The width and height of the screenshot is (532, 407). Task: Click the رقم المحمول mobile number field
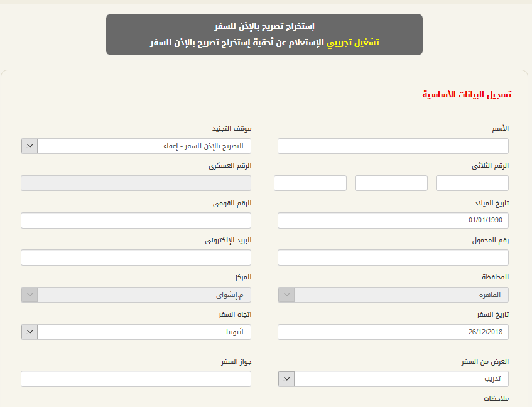coord(393,258)
